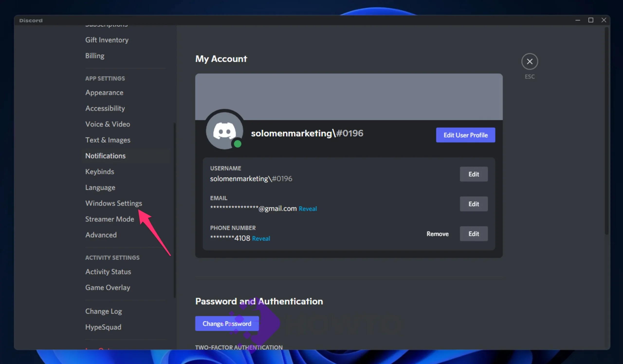Edit the phone number
The image size is (623, 364).
coord(474,234)
